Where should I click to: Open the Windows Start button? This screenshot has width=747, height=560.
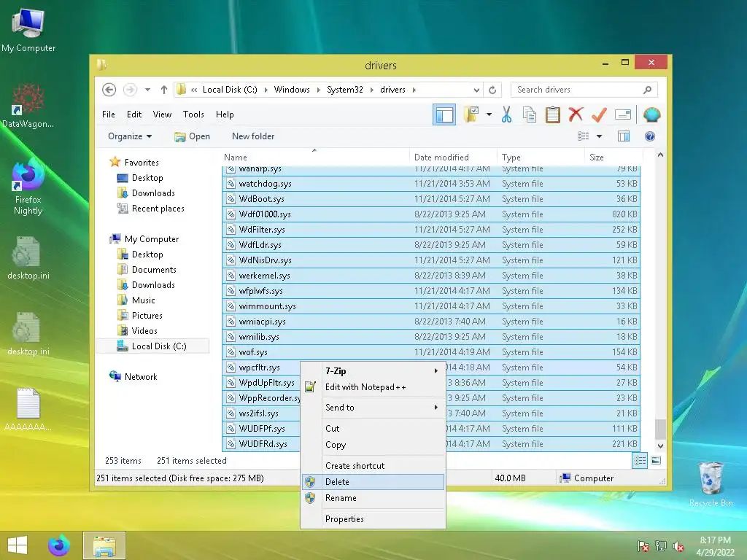pyautogui.click(x=18, y=545)
